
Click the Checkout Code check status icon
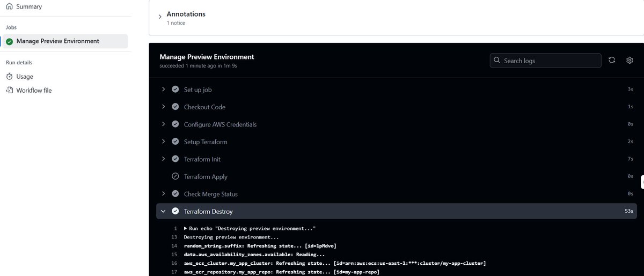(175, 107)
